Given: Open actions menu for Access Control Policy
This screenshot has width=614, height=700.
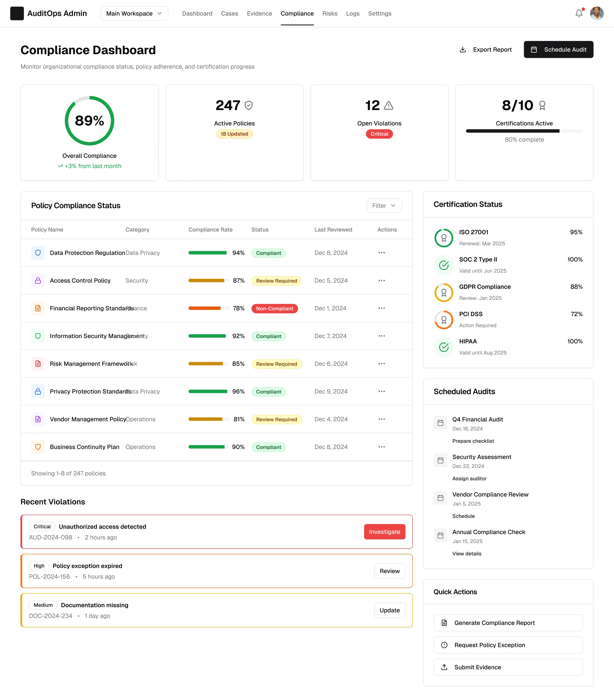Looking at the screenshot, I should (x=382, y=280).
